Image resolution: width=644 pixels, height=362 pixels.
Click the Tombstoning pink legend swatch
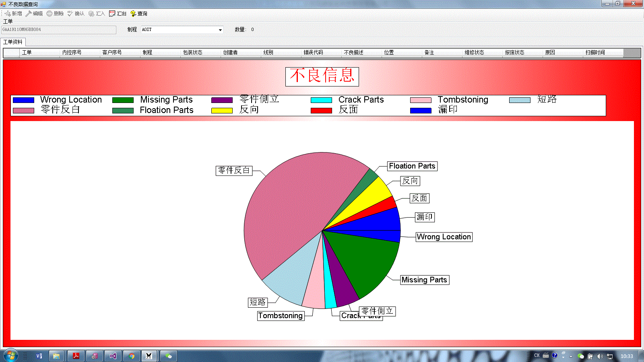[x=421, y=100]
